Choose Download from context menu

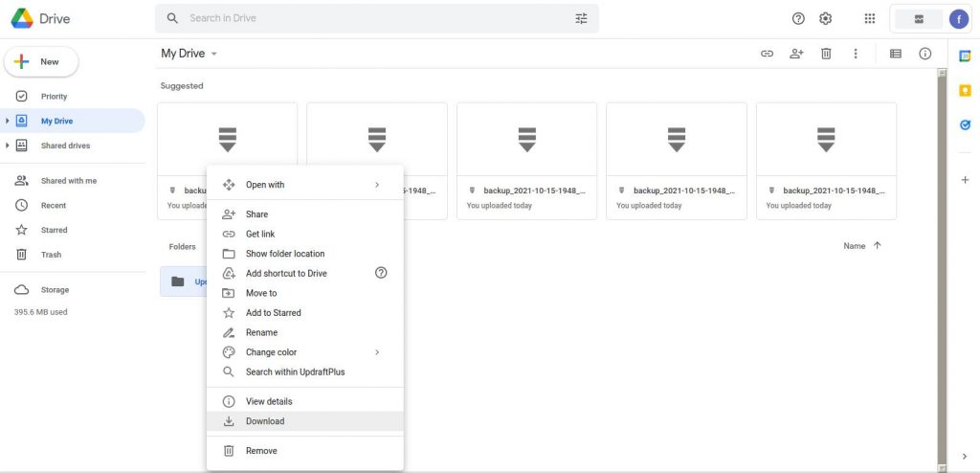305,421
